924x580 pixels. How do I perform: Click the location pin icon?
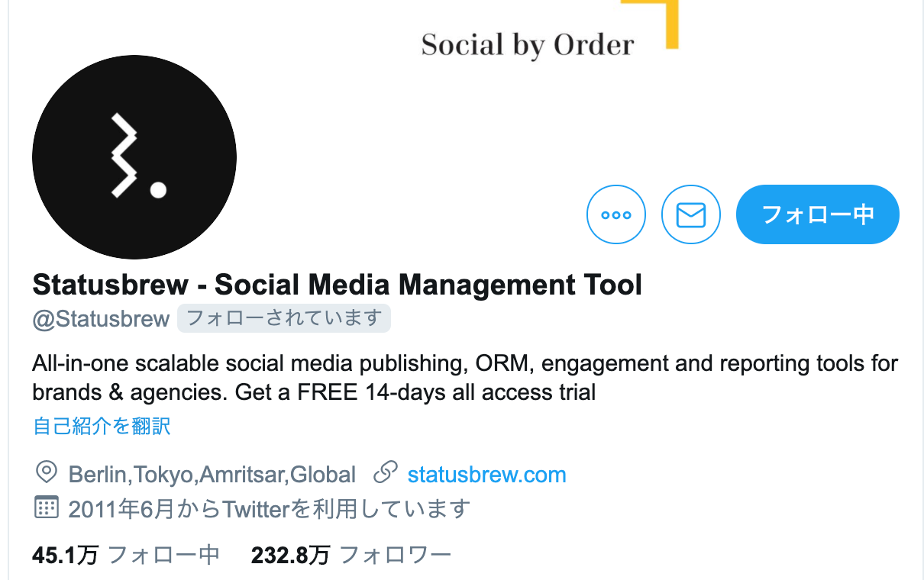pyautogui.click(x=47, y=473)
